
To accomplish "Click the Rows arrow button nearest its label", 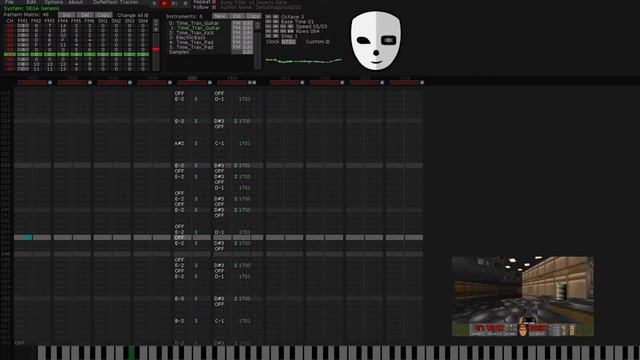I will (291, 31).
